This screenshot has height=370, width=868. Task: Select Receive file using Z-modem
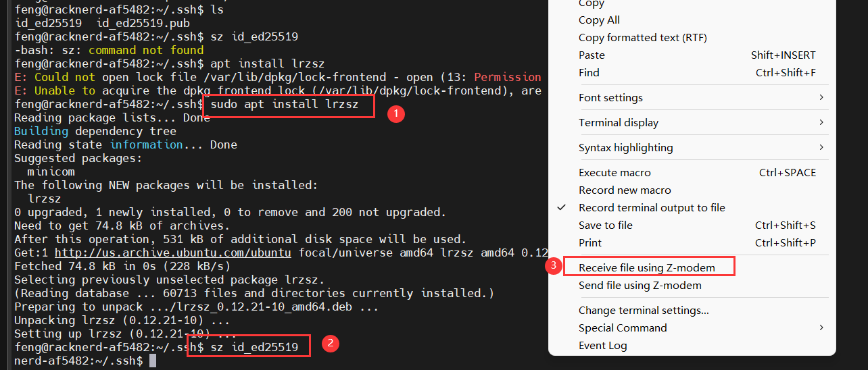pos(646,268)
